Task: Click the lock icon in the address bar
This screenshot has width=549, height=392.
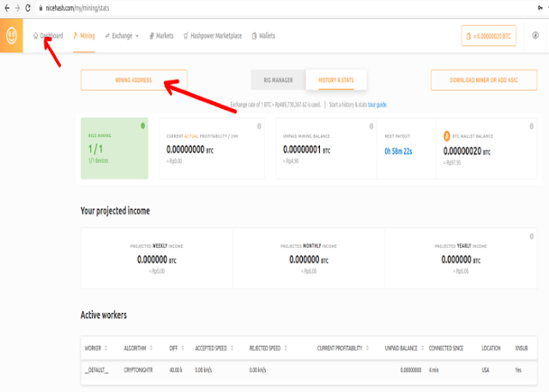Action: coord(40,8)
